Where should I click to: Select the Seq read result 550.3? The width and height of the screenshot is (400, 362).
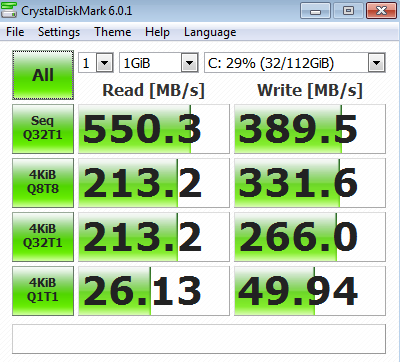(x=154, y=129)
